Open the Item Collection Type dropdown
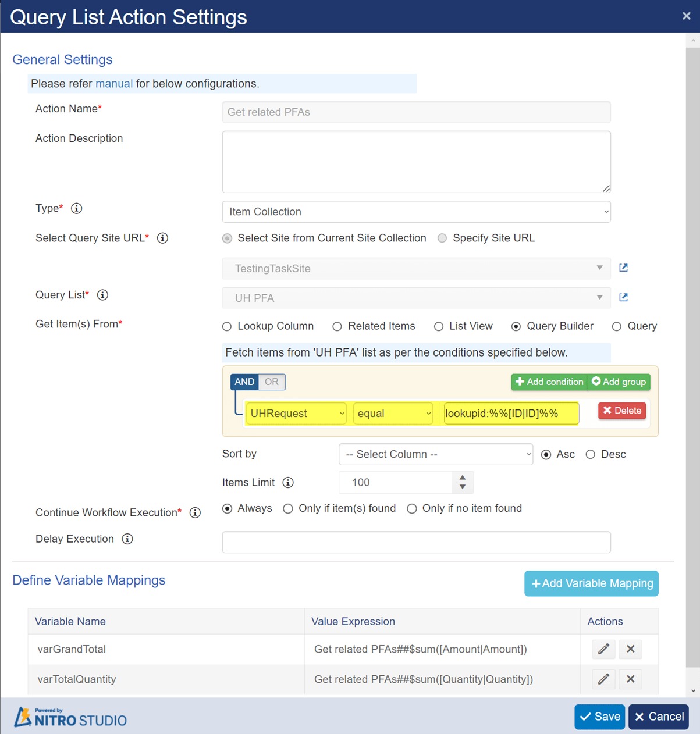The height and width of the screenshot is (734, 700). tap(416, 212)
